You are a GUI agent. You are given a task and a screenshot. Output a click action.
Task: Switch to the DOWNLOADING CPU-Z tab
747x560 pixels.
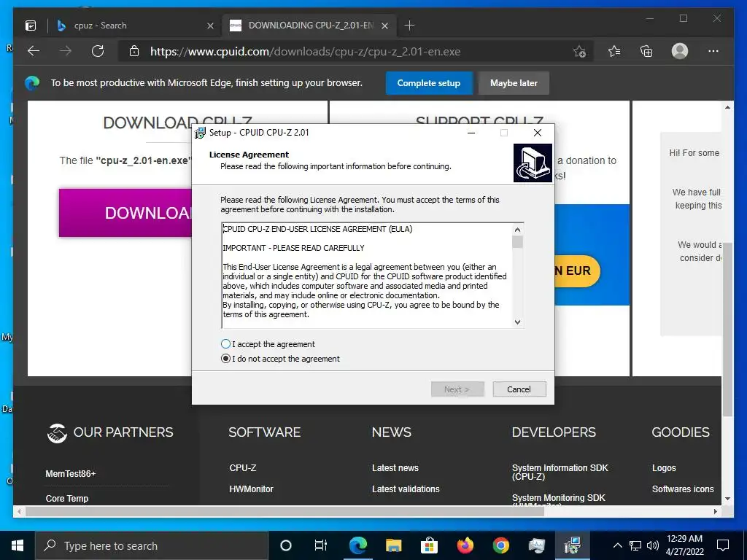(x=309, y=26)
